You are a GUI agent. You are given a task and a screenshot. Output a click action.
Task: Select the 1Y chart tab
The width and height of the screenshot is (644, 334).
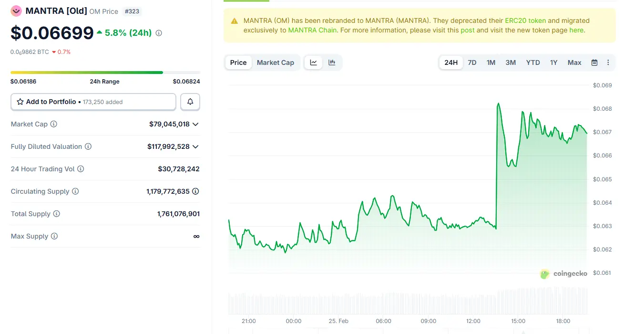coord(553,63)
